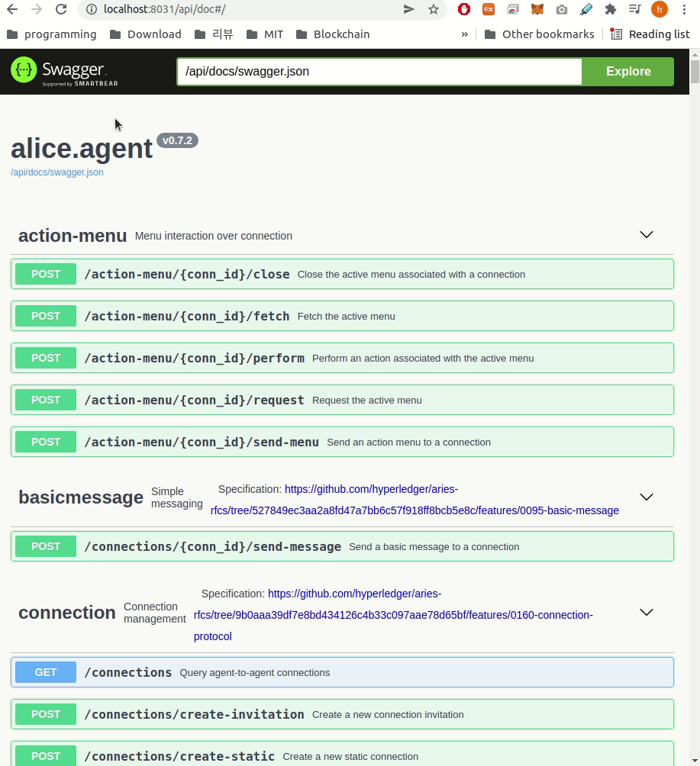
Task: Click the Explore button
Action: point(628,71)
